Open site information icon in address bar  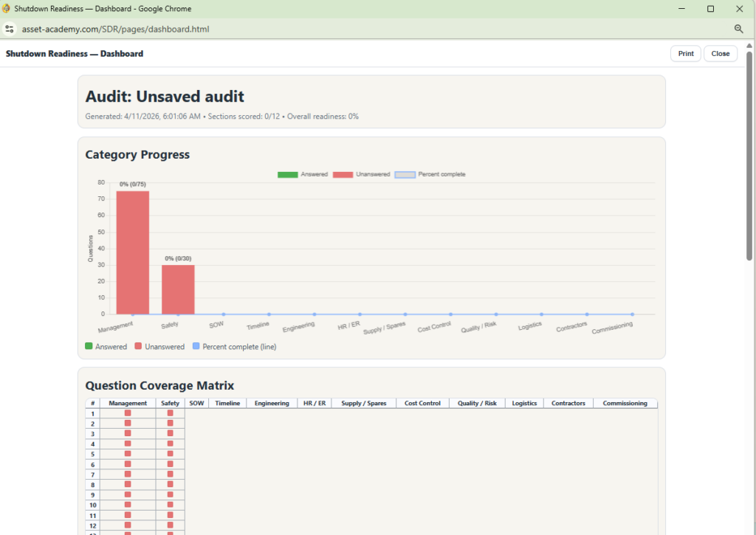pos(9,29)
